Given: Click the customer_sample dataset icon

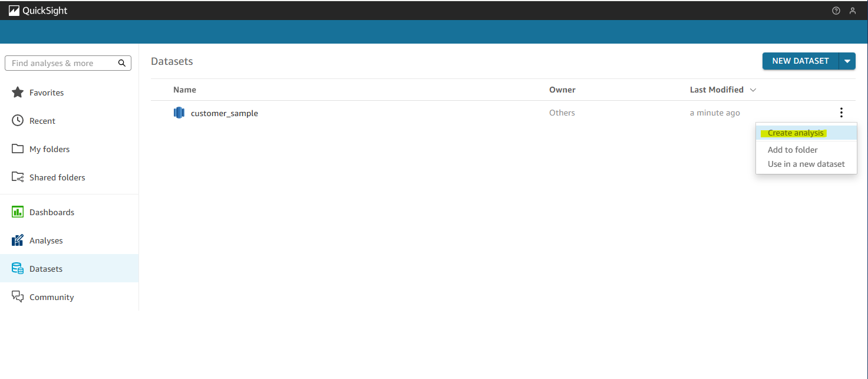Looking at the screenshot, I should tap(179, 113).
